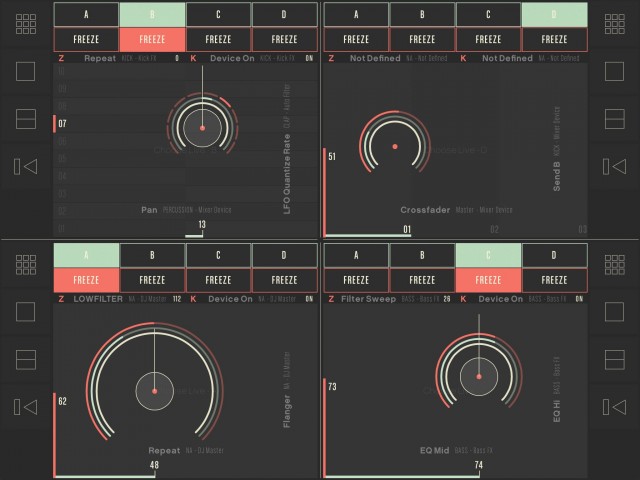Select single-pane view icon in upper-left sidebar
The height and width of the screenshot is (480, 640).
(26, 71)
